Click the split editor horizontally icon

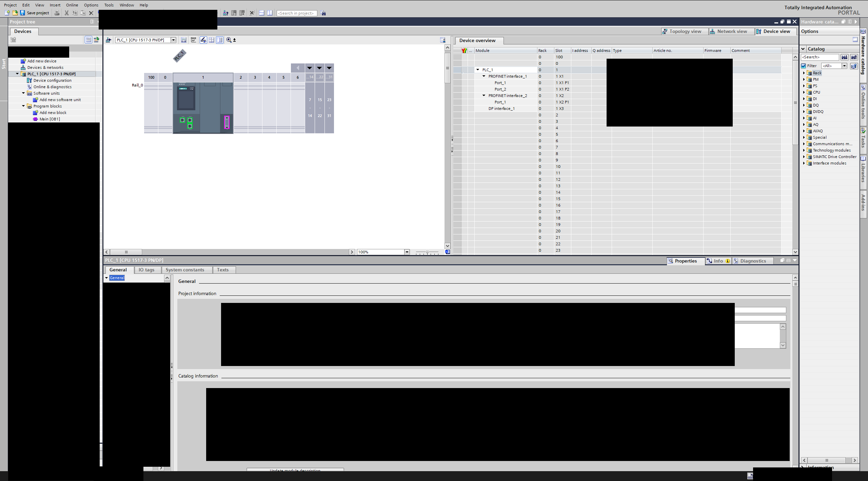point(261,13)
